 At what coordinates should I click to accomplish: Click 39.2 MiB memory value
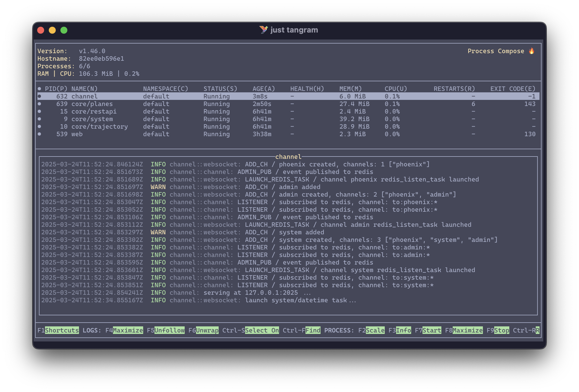[354, 119]
